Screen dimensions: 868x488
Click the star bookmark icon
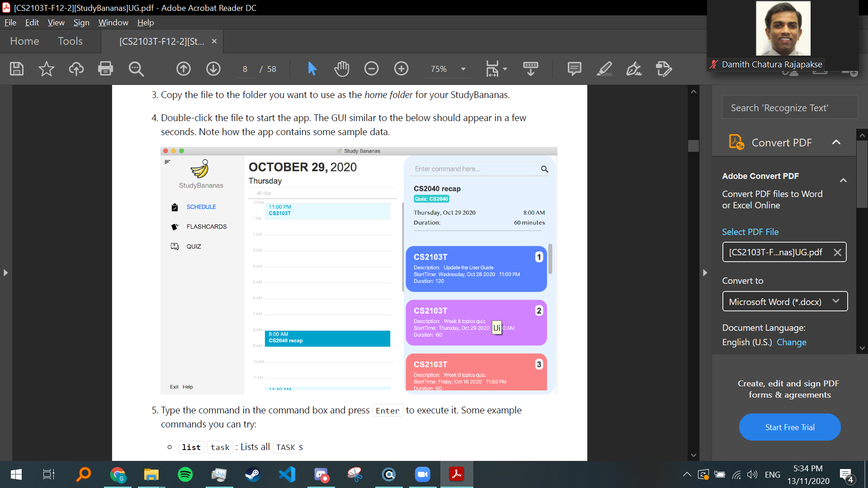click(x=46, y=69)
